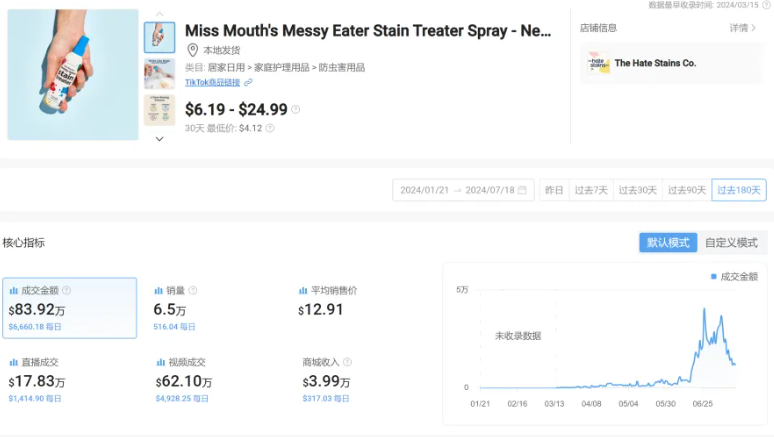Toggle the 成交金额 chart legend series
Image resolution: width=774 pixels, height=437 pixels.
coord(739,276)
